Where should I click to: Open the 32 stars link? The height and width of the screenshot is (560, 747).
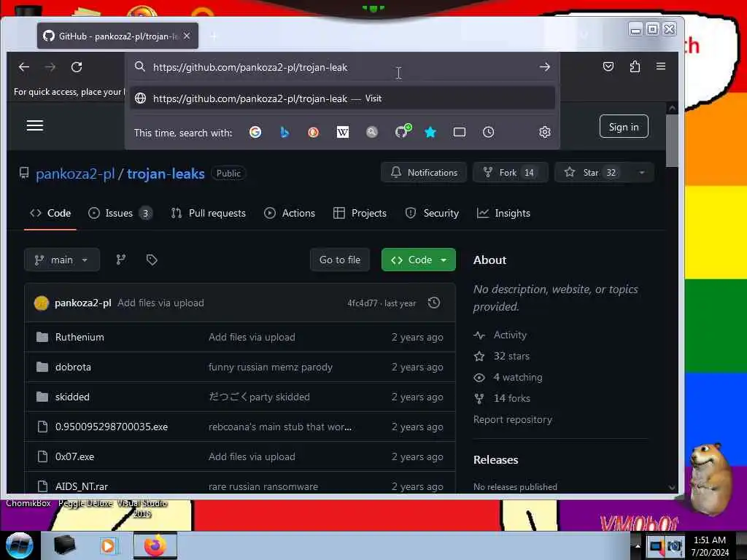(511, 356)
